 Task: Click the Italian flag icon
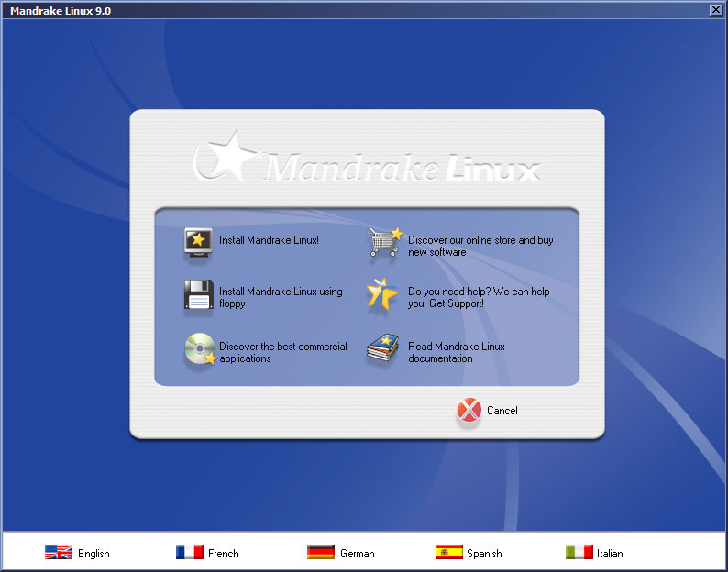click(579, 552)
